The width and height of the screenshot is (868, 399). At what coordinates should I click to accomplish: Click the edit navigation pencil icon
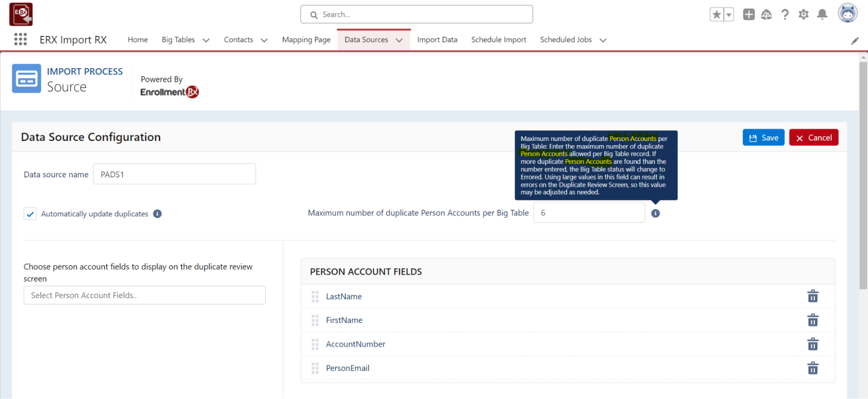pyautogui.click(x=855, y=41)
